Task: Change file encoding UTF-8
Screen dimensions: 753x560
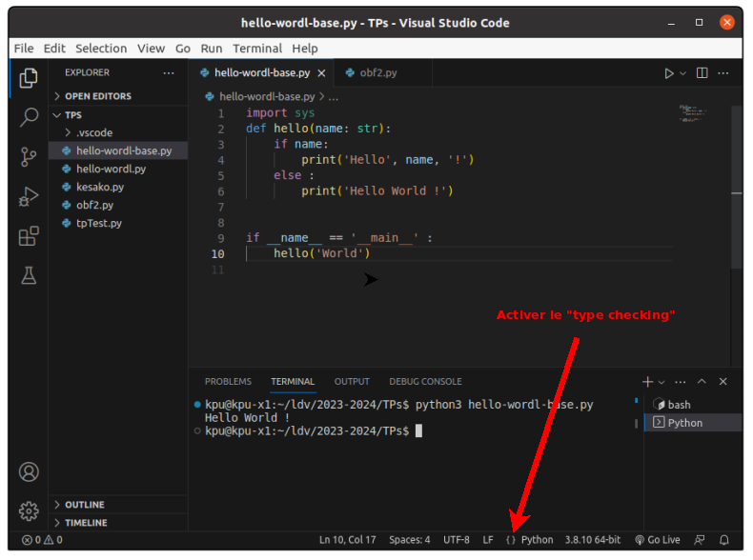Action: [x=457, y=540]
